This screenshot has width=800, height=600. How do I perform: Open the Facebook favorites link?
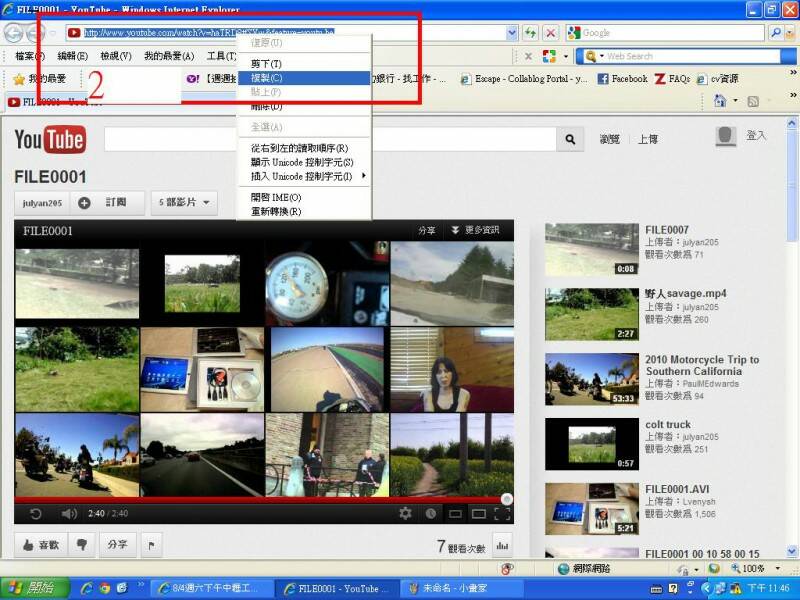[x=622, y=79]
